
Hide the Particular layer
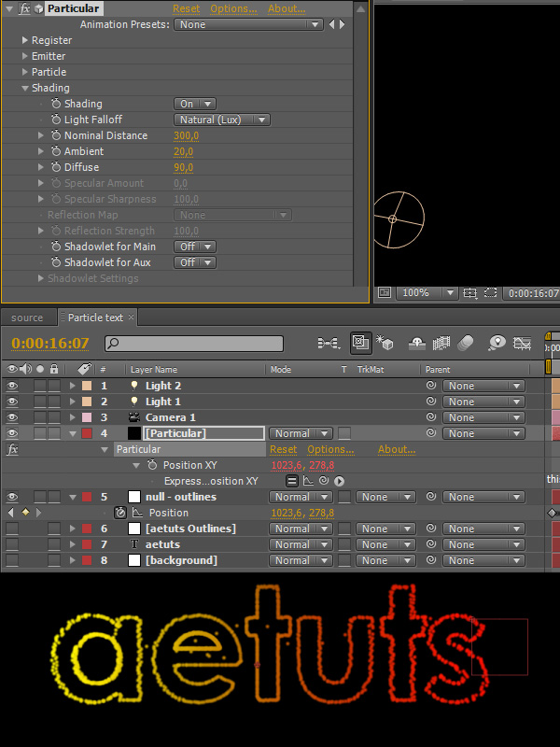pyautogui.click(x=12, y=433)
